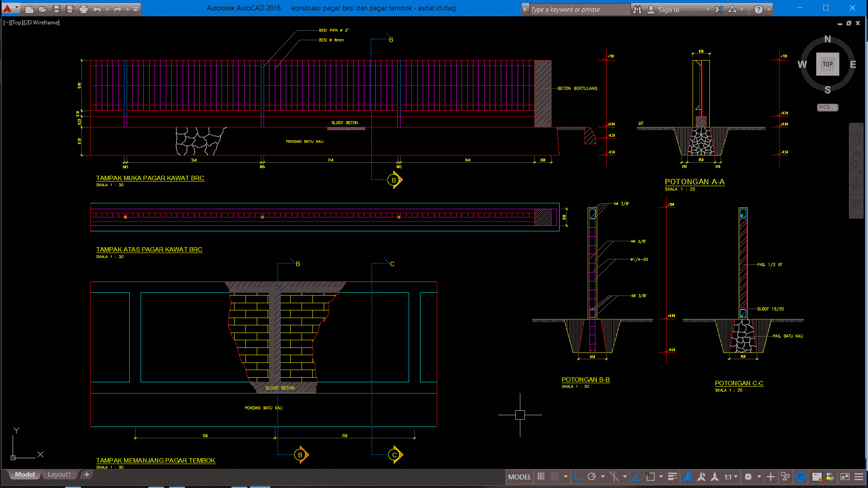The image size is (868, 488).
Task: Toggle 2D Object snap square icon
Action: [x=650, y=477]
